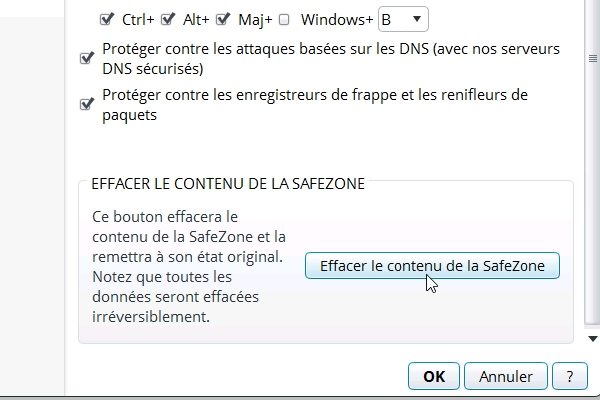Click the 'Ctrl+' label text
Image resolution: width=600 pixels, height=400 pixels.
click(x=138, y=20)
